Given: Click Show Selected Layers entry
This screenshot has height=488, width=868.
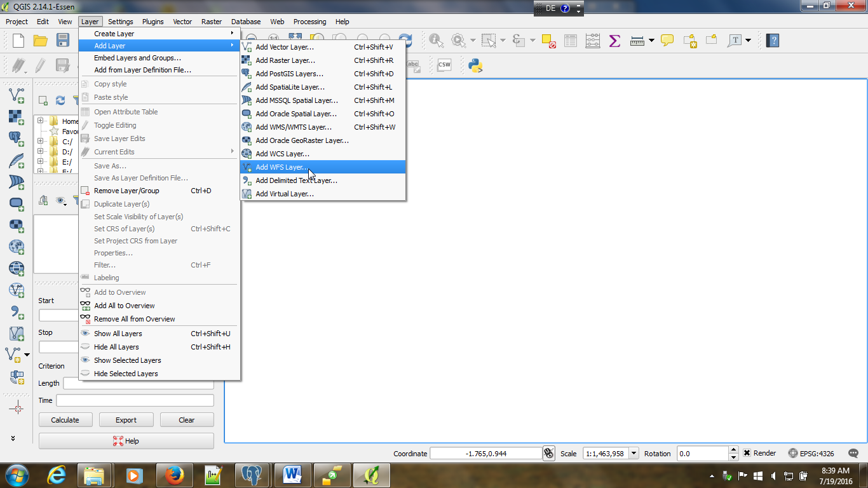Looking at the screenshot, I should (127, 360).
